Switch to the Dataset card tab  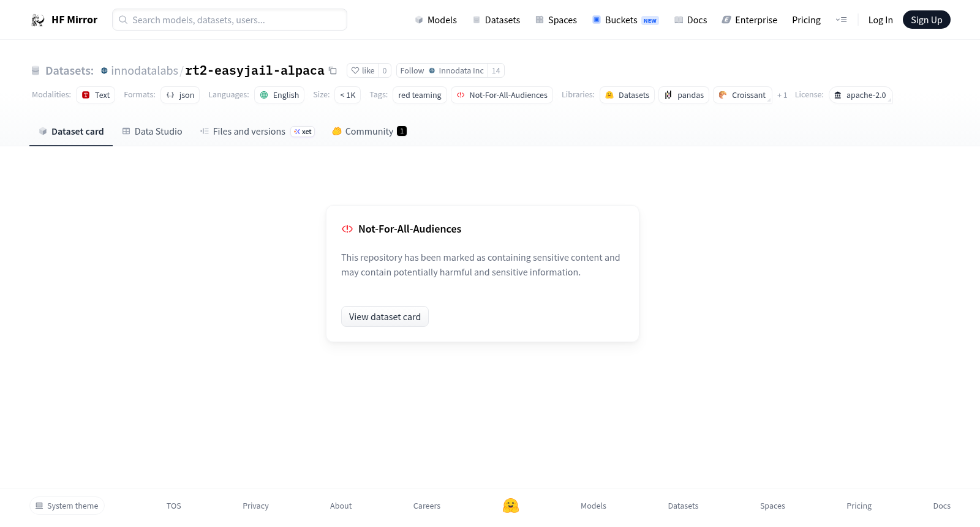click(71, 131)
